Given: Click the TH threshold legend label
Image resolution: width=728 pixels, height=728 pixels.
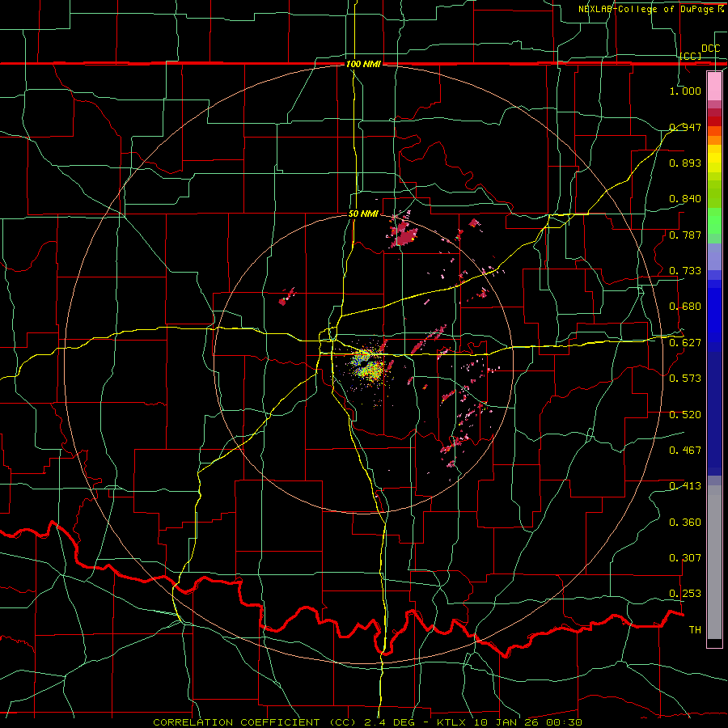Looking at the screenshot, I should tap(695, 630).
